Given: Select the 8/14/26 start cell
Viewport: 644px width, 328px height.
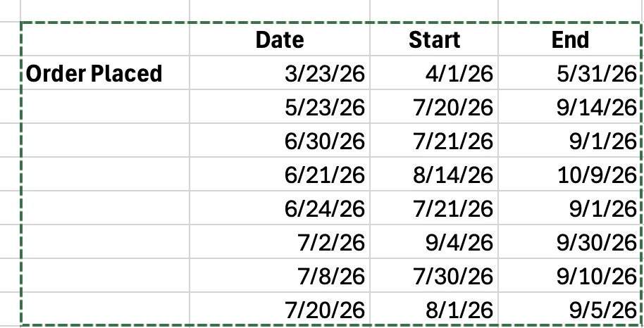Looking at the screenshot, I should tap(434, 174).
